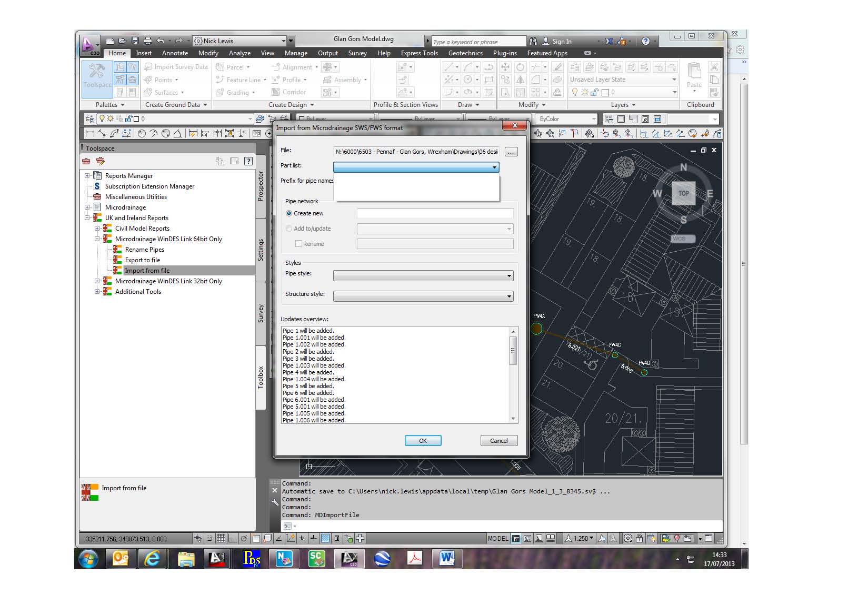Click the Toolspace button in Palettes panel

tap(97, 79)
